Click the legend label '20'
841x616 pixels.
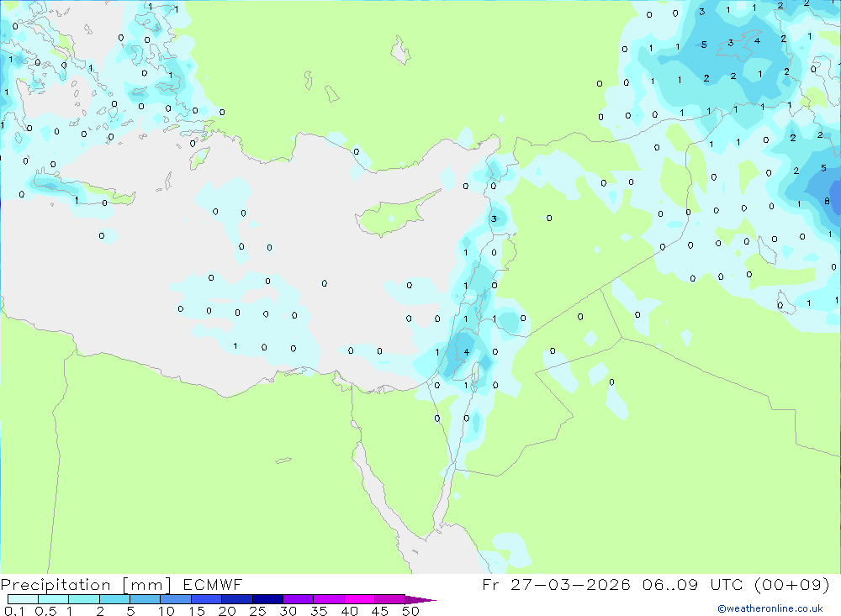tap(227, 611)
